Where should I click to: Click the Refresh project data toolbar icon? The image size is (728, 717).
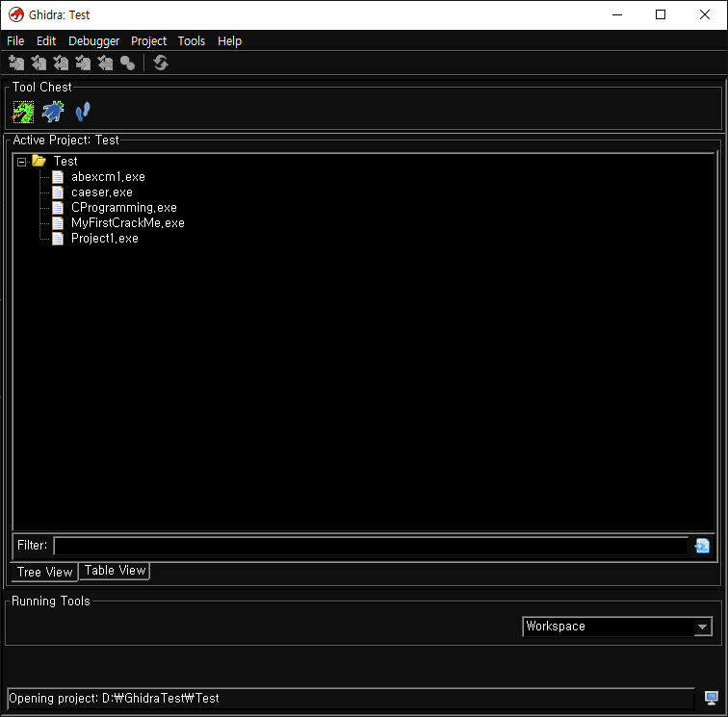pos(161,63)
